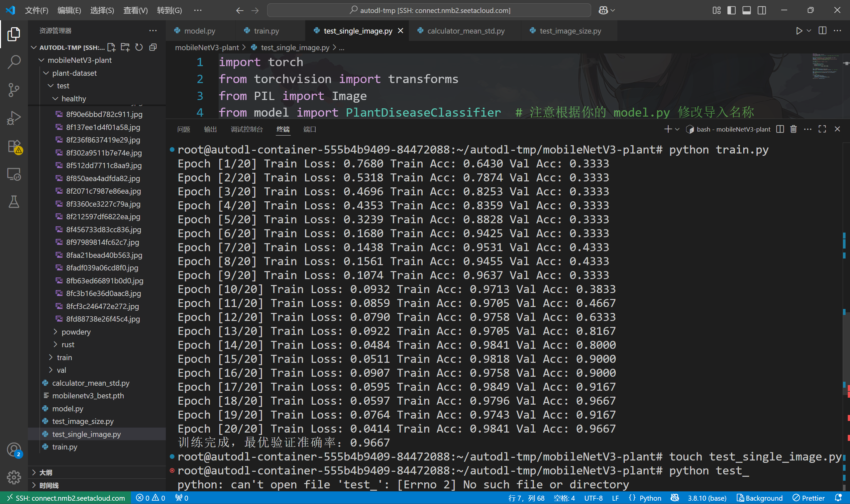Open the Source Control view
This screenshot has height=504, width=850.
14,90
